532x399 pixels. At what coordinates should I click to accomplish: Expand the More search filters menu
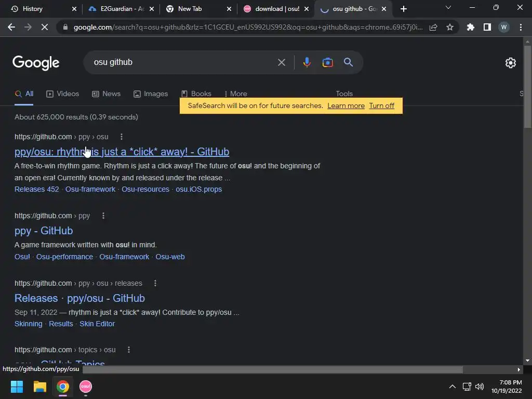coord(235,94)
